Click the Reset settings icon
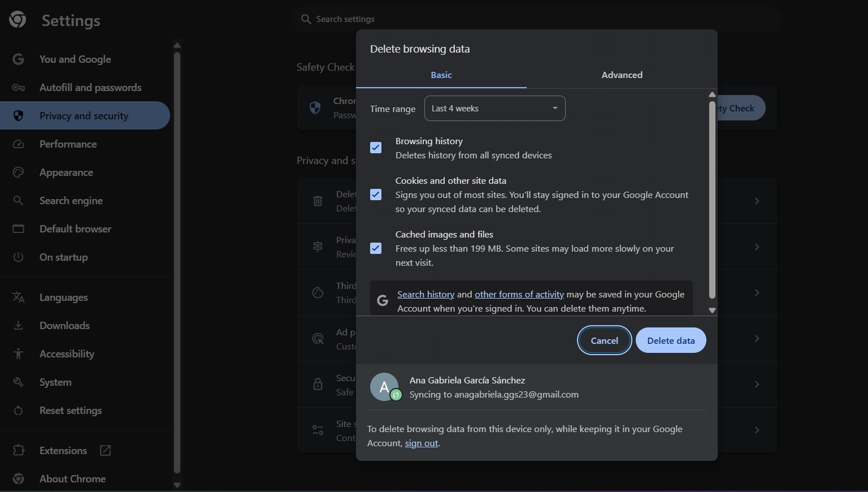Viewport: 868px width, 492px height. 18,411
